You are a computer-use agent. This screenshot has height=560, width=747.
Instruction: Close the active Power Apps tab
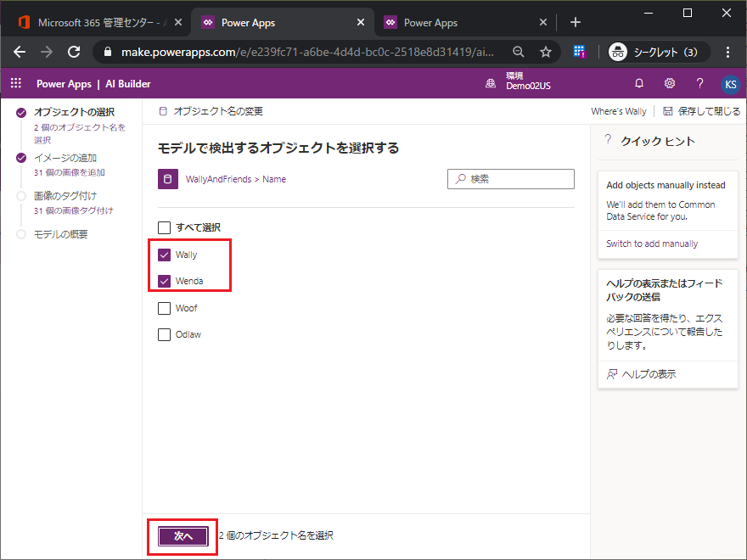(361, 22)
